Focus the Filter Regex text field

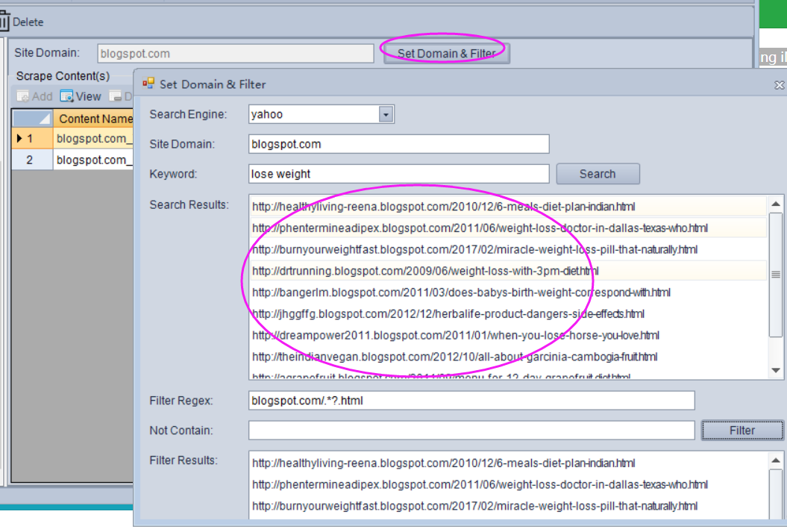coord(471,401)
